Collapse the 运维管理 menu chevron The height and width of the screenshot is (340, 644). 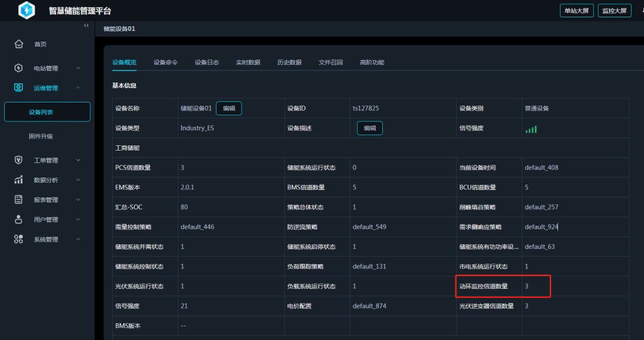(78, 88)
